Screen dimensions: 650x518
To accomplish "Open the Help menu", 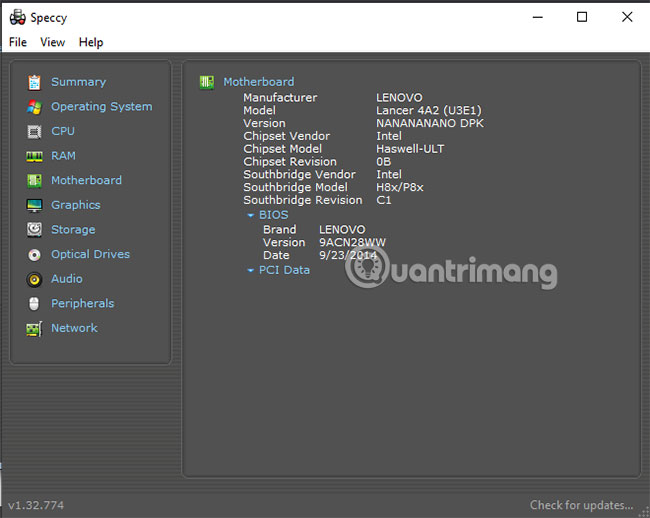I will tap(91, 42).
